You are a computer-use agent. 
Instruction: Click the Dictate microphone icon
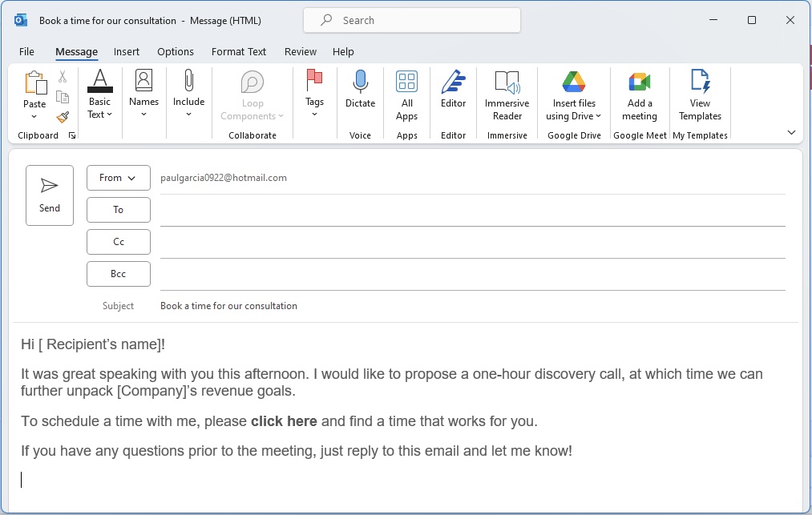coord(360,82)
